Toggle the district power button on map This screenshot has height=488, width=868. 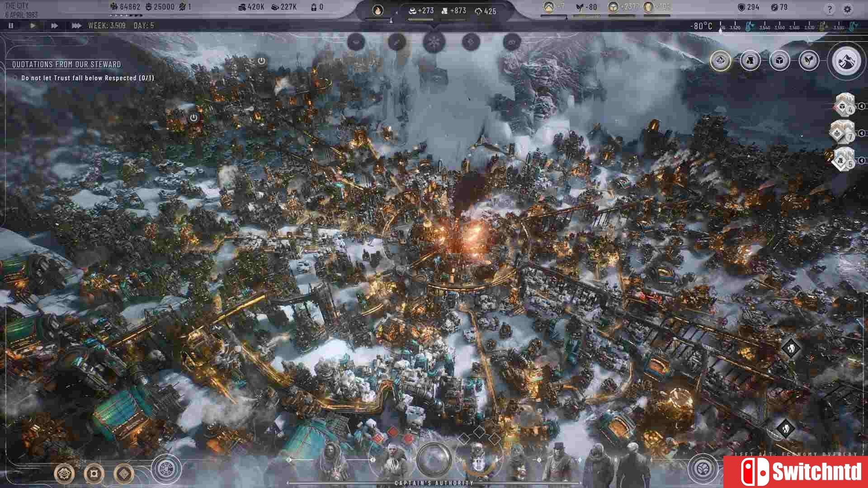pos(193,117)
